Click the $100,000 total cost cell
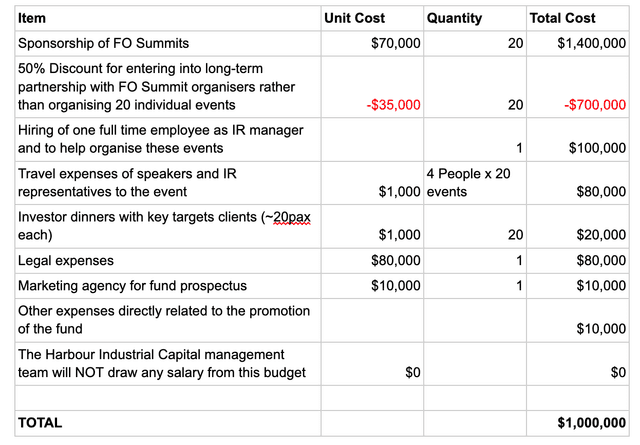This screenshot has width=640, height=445. point(597,148)
